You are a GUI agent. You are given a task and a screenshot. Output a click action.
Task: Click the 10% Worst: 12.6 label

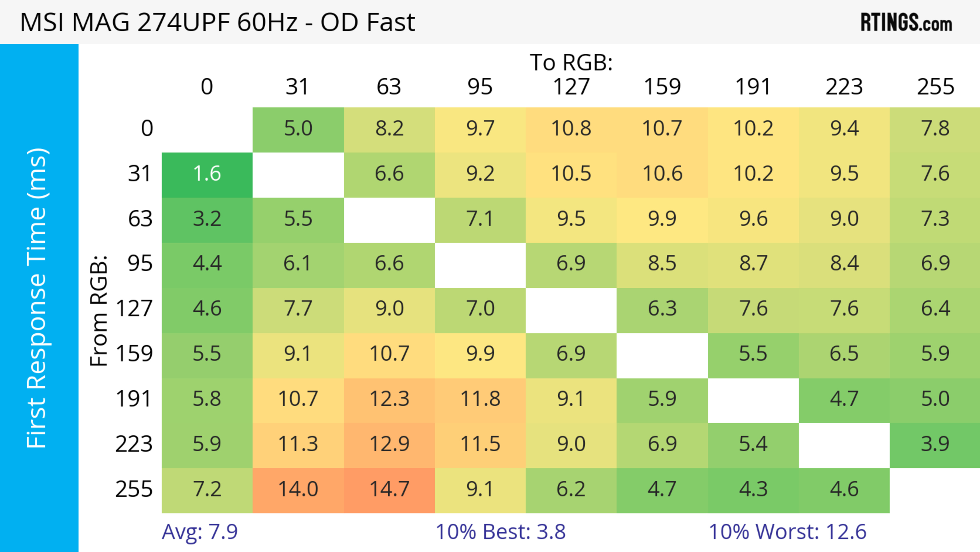[788, 532]
